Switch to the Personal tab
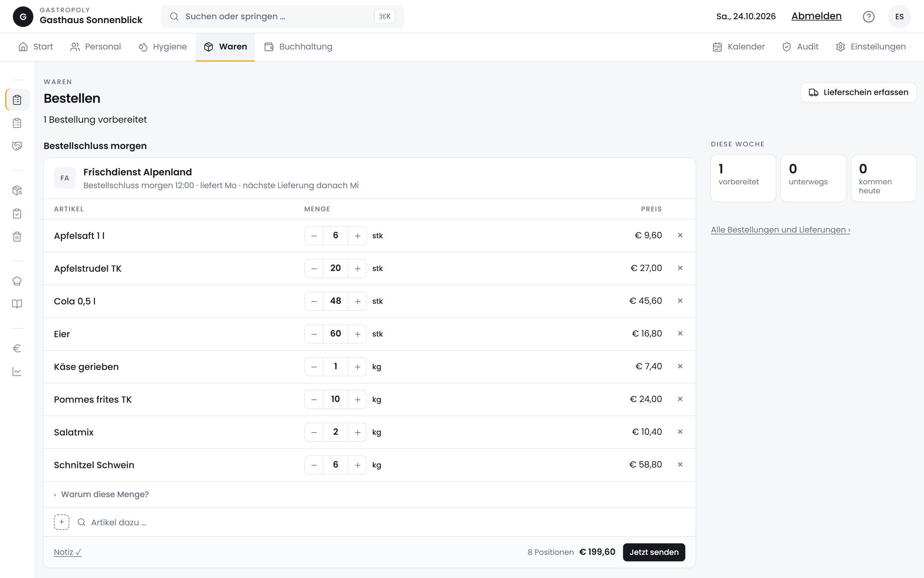The height and width of the screenshot is (578, 924). [96, 47]
